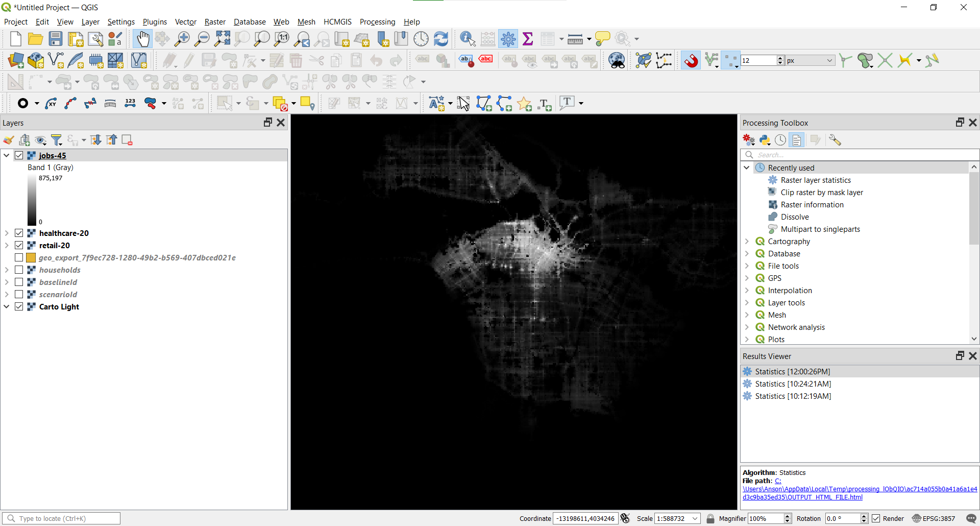Expand the Network analysis group
The image size is (980, 526).
pos(747,327)
